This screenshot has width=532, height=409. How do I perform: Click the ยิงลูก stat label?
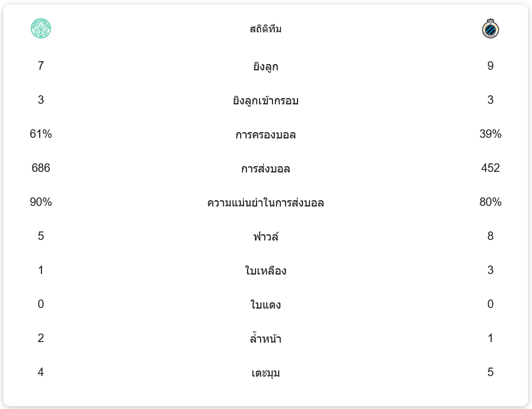(266, 67)
